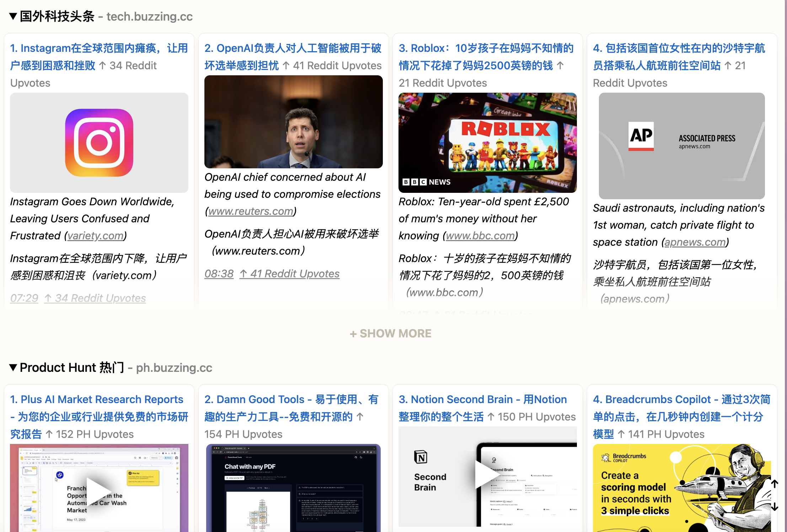Screen dimensions: 787x532
Task: Follow the variety.com source link
Action: coord(95,235)
